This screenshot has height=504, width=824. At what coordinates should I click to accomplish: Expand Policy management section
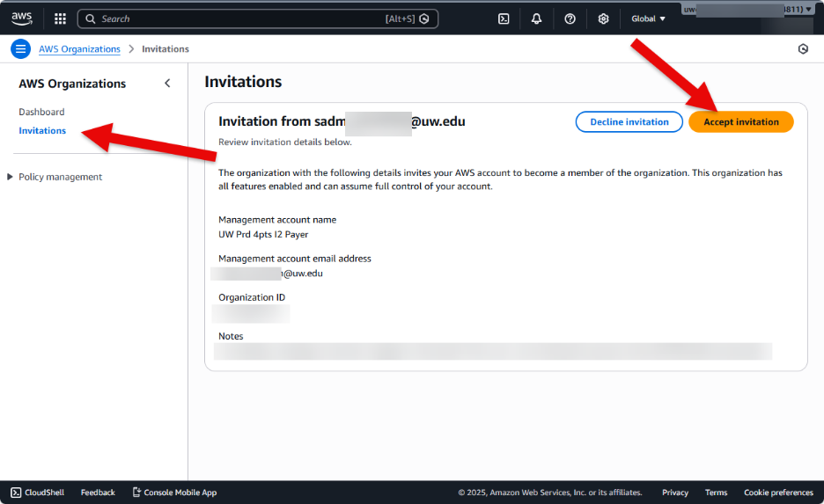pyautogui.click(x=10, y=177)
